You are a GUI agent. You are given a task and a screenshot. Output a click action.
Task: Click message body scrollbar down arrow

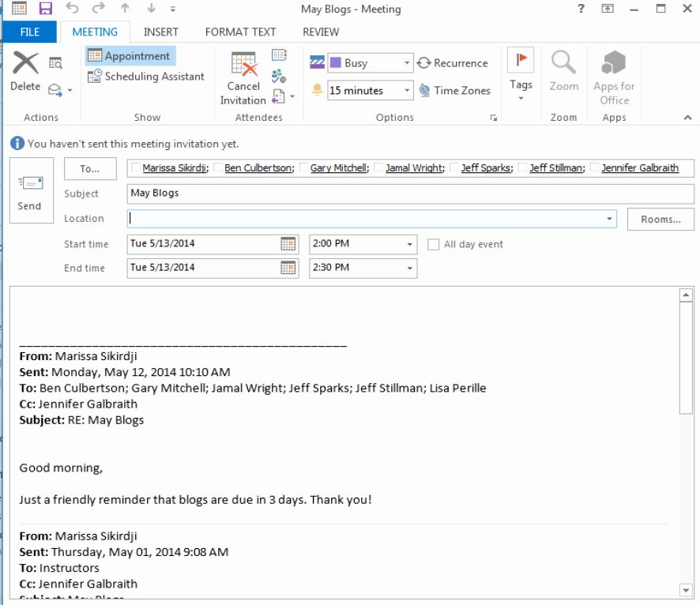click(686, 590)
